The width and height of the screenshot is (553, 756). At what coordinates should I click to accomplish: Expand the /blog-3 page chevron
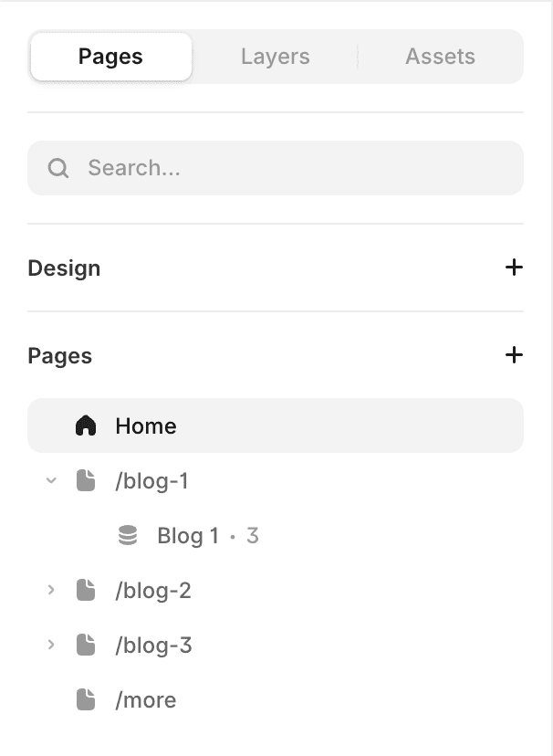tap(51, 645)
